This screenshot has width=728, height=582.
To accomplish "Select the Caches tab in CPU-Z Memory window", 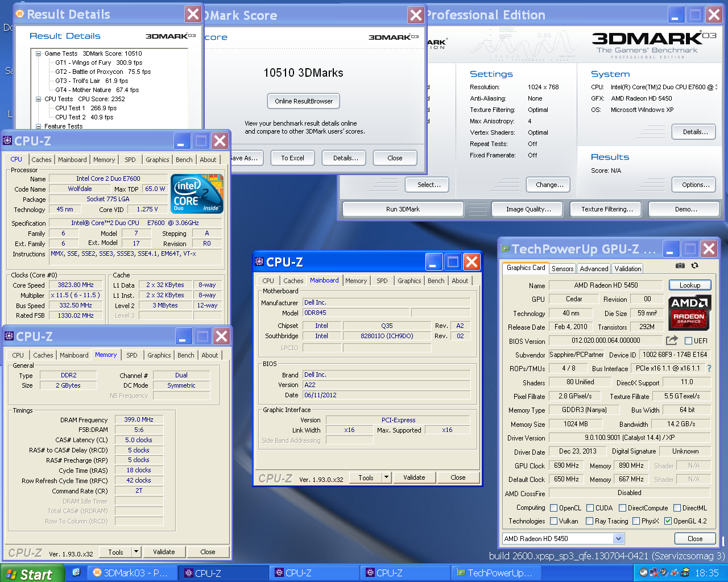I will pyautogui.click(x=43, y=355).
